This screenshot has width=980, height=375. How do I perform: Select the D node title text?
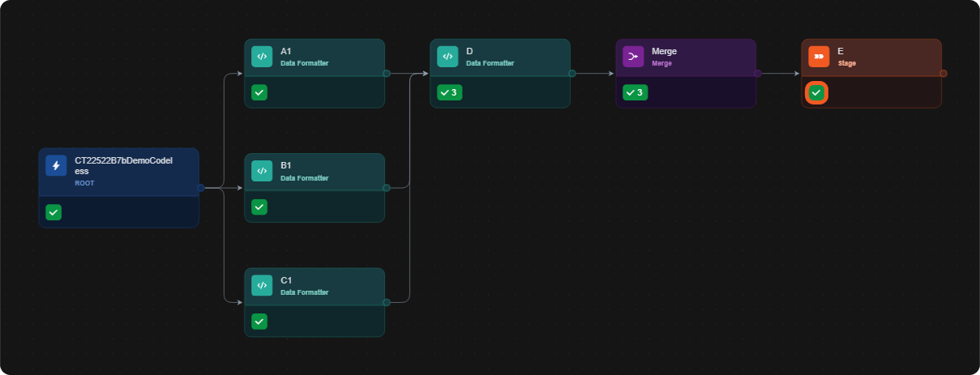pos(469,51)
